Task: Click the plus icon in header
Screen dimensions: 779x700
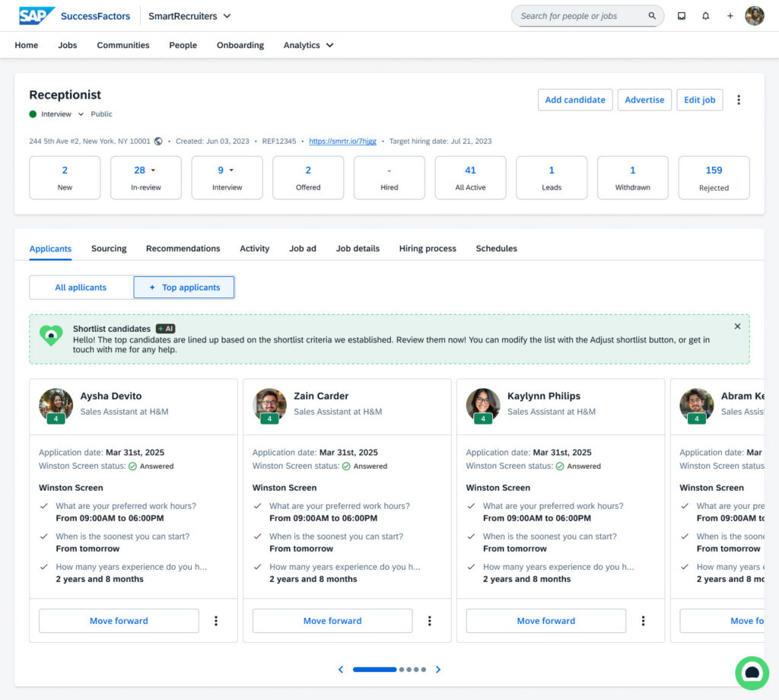Action: 730,16
